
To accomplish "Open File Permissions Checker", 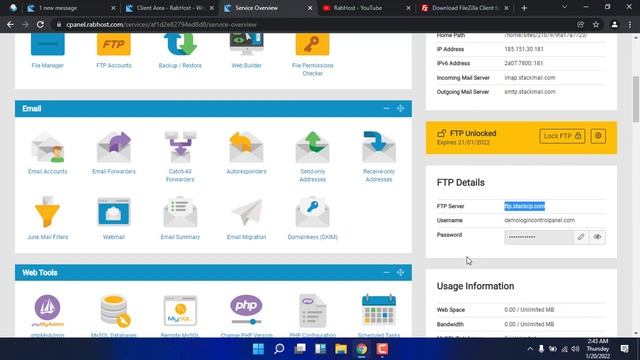I will point(312,55).
